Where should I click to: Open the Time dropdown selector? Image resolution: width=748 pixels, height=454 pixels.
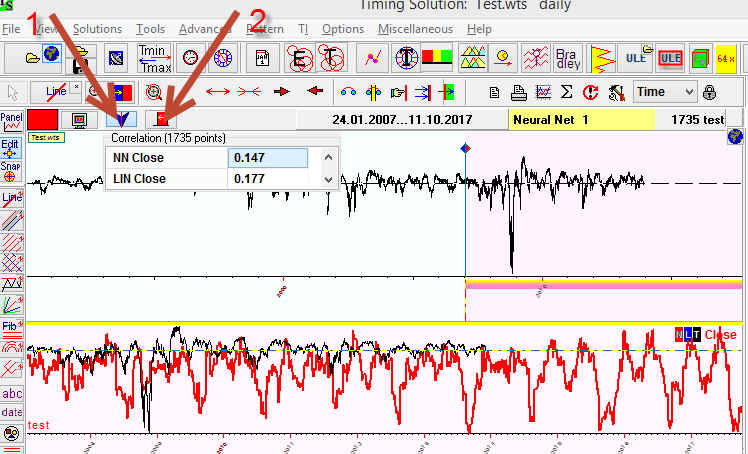665,92
